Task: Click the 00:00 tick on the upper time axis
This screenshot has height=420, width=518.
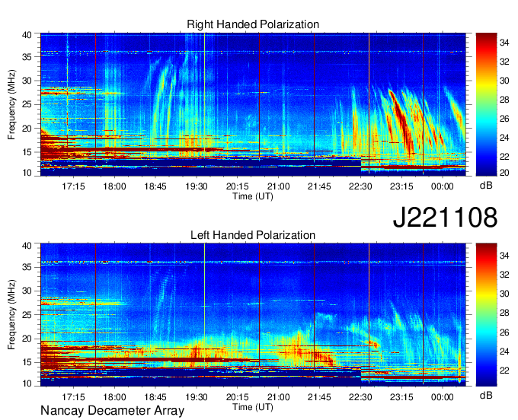Action: click(x=443, y=186)
